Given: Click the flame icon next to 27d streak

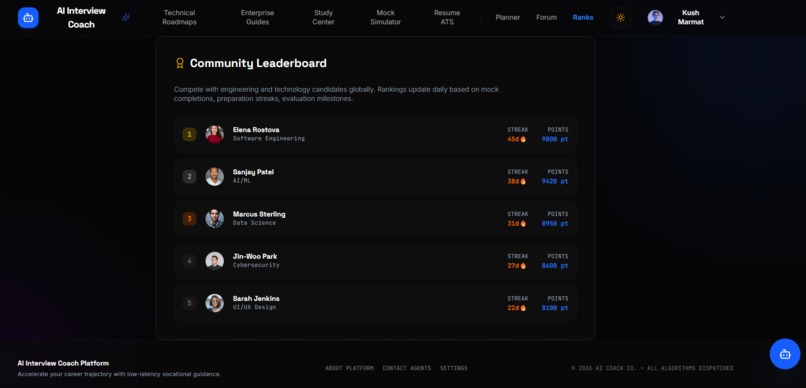Looking at the screenshot, I should (523, 266).
